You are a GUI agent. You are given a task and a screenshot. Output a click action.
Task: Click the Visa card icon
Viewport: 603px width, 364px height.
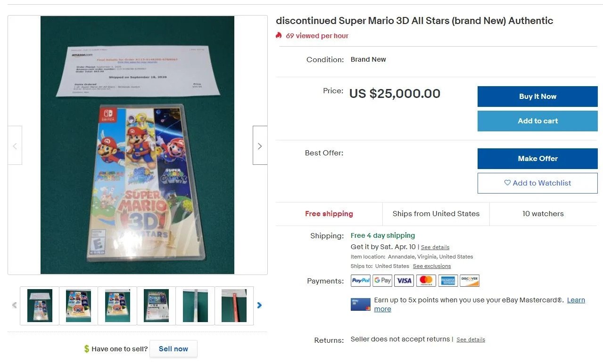pyautogui.click(x=404, y=281)
